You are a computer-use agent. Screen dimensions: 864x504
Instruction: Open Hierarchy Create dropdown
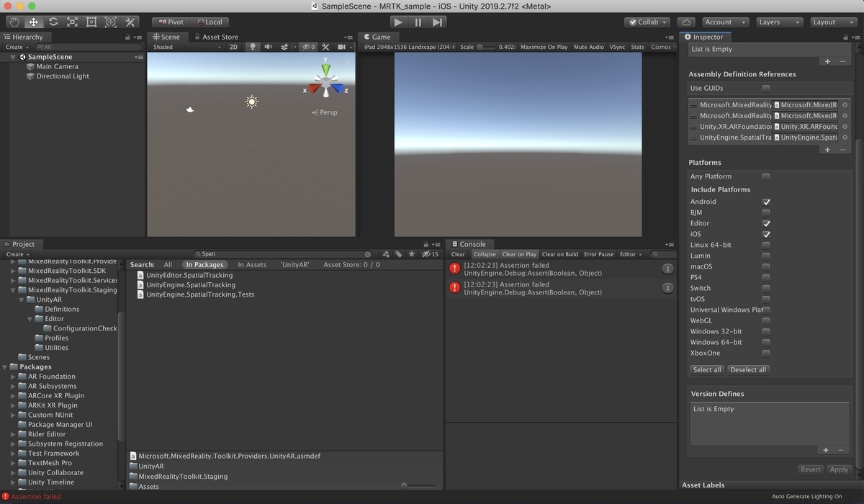pos(17,47)
